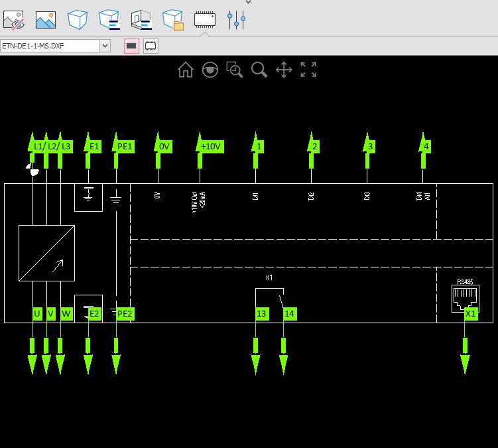Select the 3D cube model icon
This screenshot has width=498, height=448.
tap(77, 20)
